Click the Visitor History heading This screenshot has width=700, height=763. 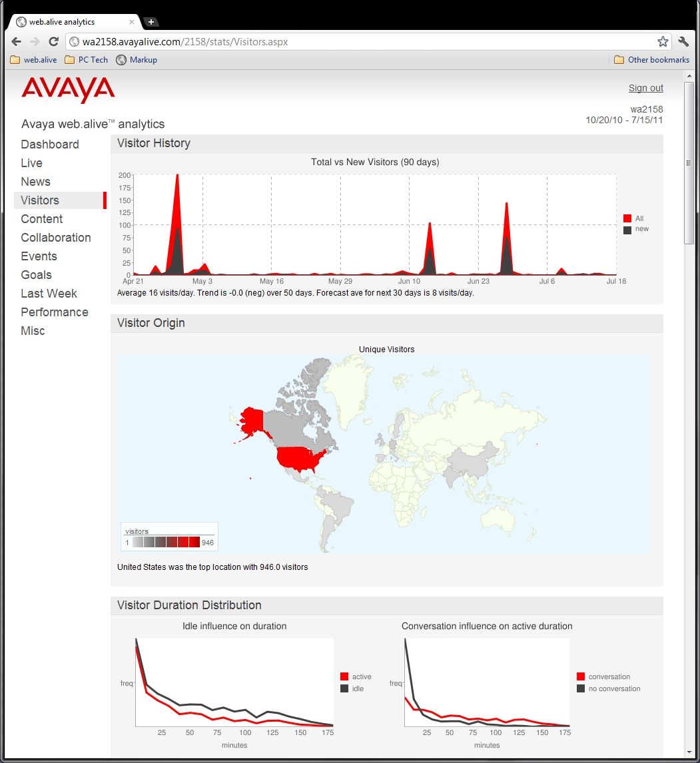(x=154, y=144)
